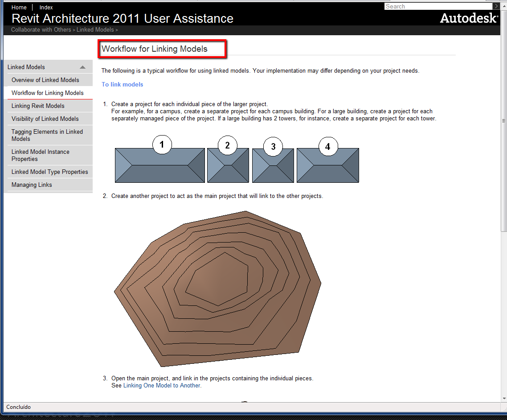507x420 pixels.
Task: Open Linked Models breadcrumb link
Action: [95, 29]
